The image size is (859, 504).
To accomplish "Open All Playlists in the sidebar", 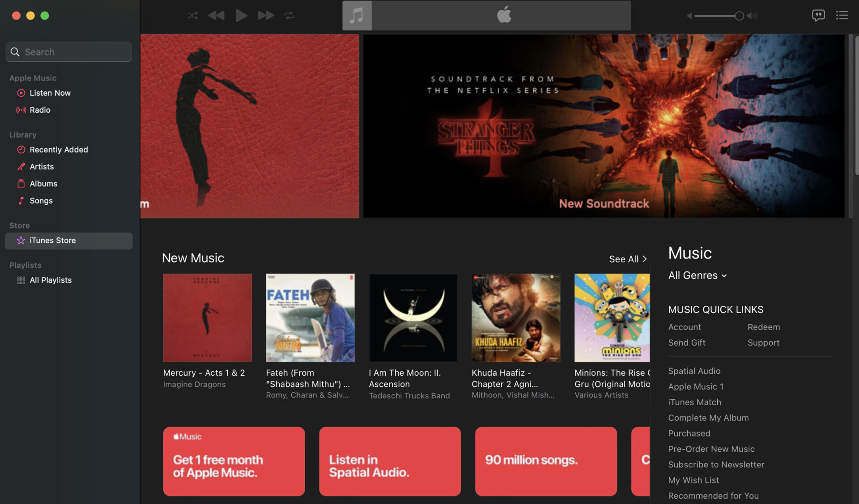I will 51,280.
